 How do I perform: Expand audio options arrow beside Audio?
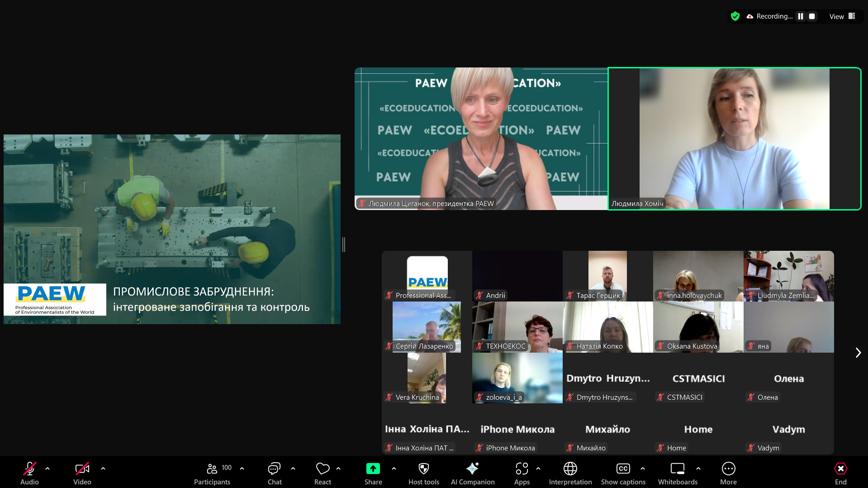pos(47,469)
